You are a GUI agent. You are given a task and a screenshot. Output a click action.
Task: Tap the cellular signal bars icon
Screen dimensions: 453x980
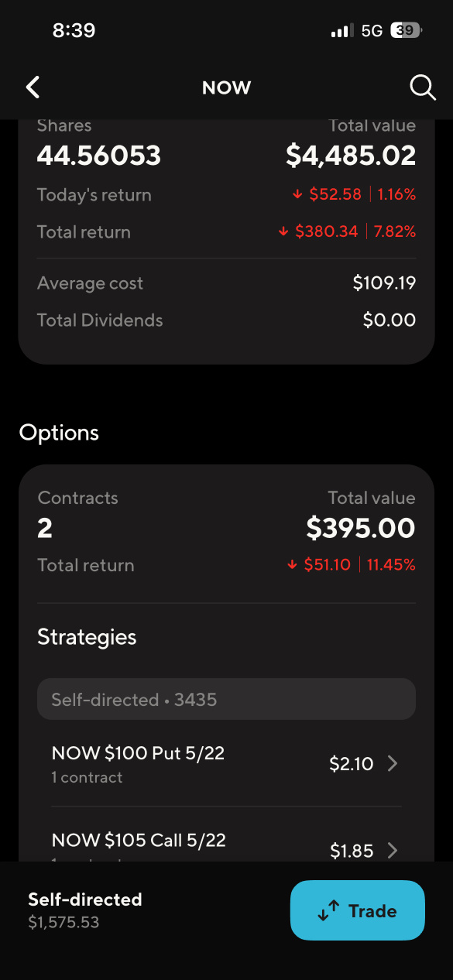(x=341, y=31)
